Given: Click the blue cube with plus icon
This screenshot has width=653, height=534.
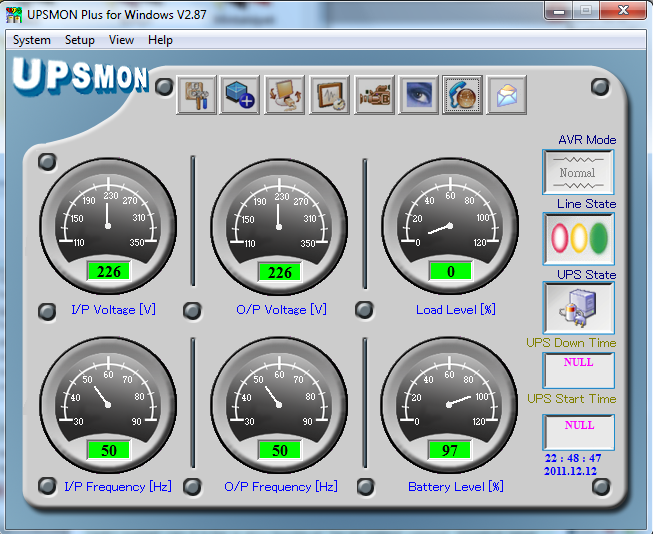Looking at the screenshot, I should coord(240,95).
